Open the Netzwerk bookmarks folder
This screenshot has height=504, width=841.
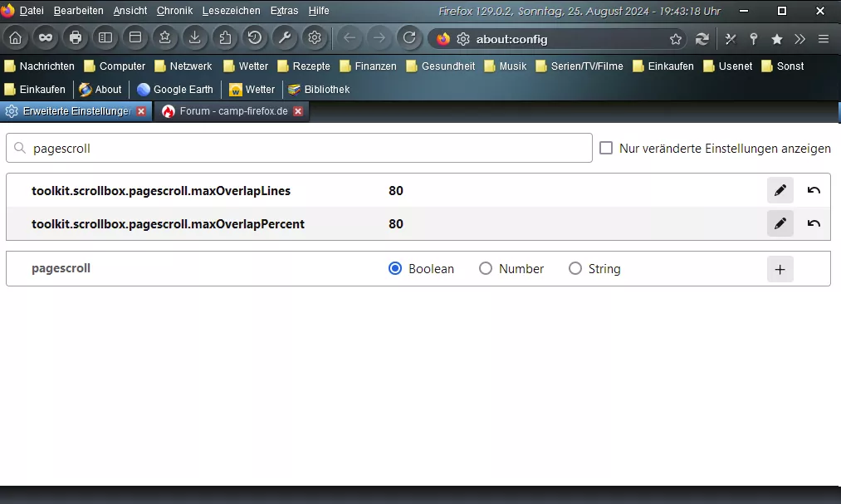[x=183, y=66]
